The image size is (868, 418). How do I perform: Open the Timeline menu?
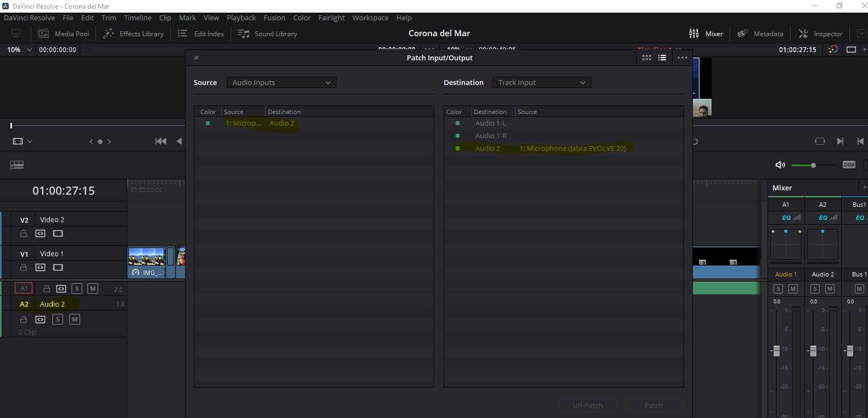tap(137, 18)
